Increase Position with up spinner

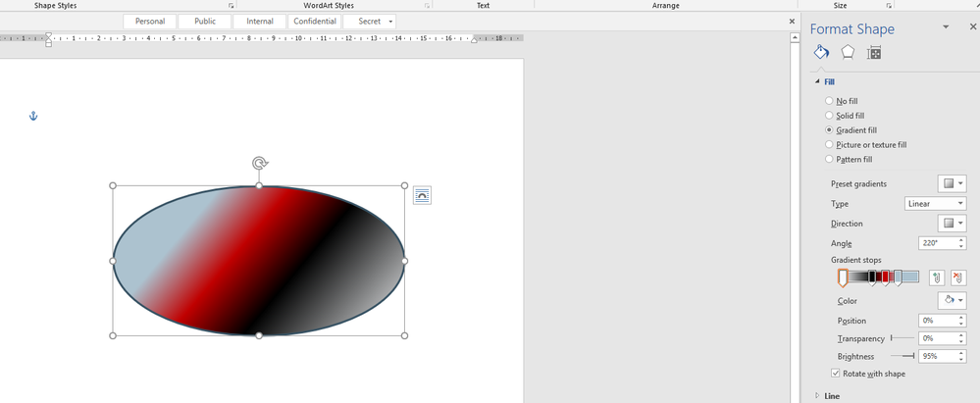point(961,318)
